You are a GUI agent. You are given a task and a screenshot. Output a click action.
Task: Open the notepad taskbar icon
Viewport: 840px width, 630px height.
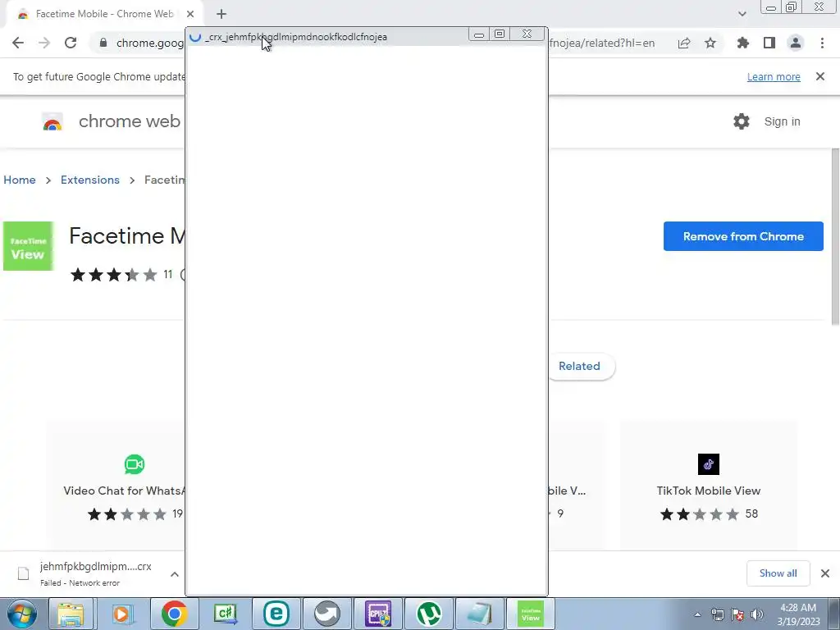[x=480, y=614]
